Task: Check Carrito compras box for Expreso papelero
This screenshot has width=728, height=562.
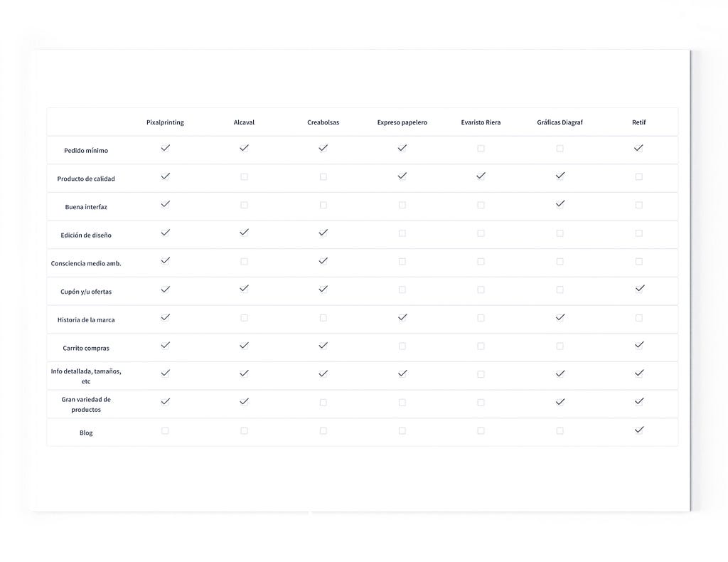Action: [x=402, y=346]
